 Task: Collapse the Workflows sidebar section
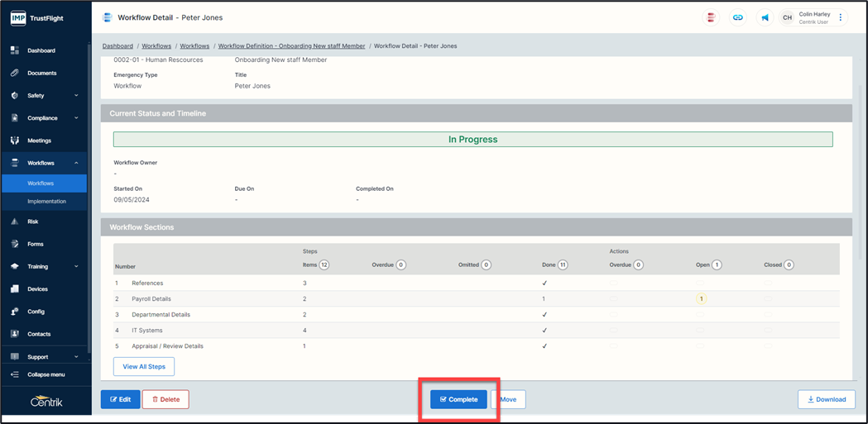[76, 163]
